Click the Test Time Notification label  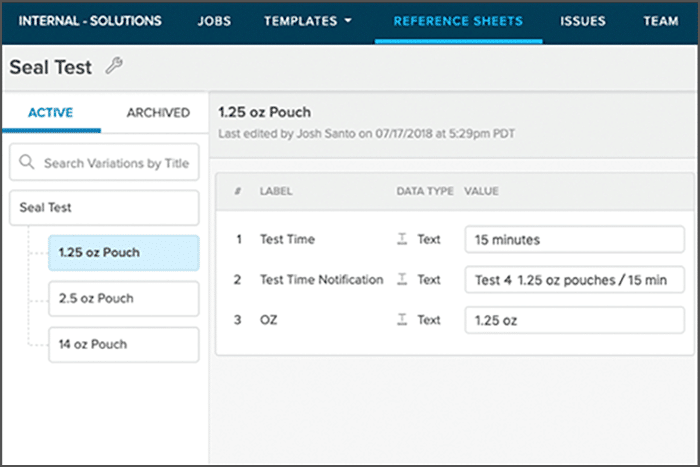[x=321, y=279]
